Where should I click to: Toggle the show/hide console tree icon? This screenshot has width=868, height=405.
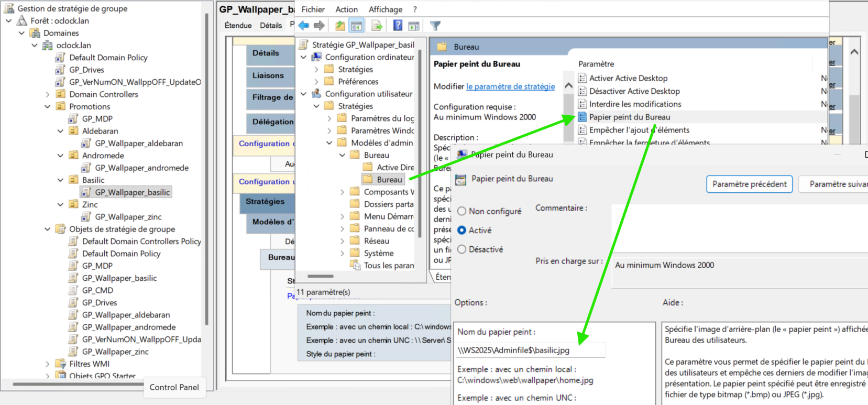coord(357,25)
